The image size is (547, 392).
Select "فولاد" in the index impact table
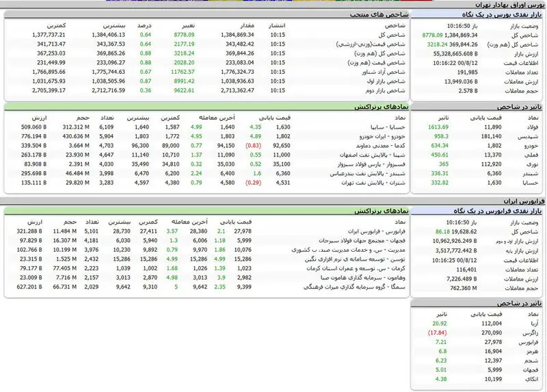tap(533, 127)
